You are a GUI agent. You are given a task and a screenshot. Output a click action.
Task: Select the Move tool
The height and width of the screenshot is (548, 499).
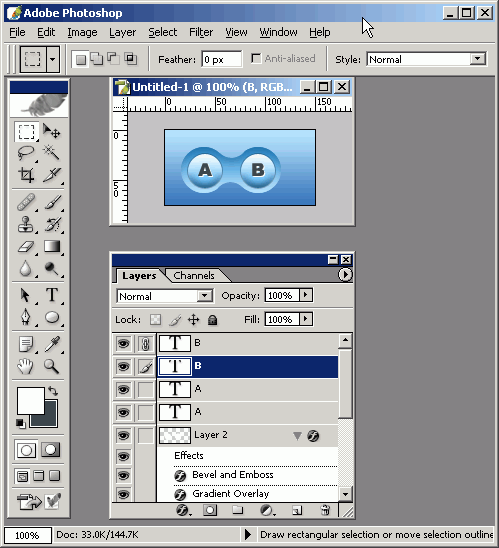(52, 132)
